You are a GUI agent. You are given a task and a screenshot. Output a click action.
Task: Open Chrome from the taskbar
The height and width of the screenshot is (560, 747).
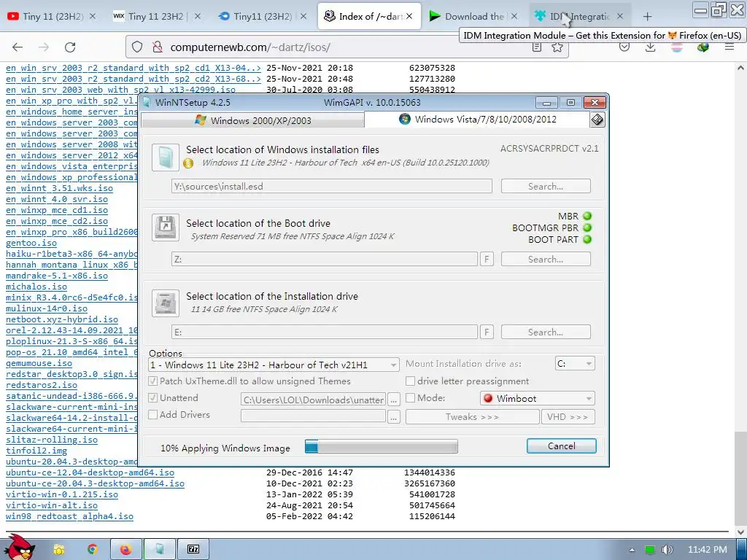point(92,550)
